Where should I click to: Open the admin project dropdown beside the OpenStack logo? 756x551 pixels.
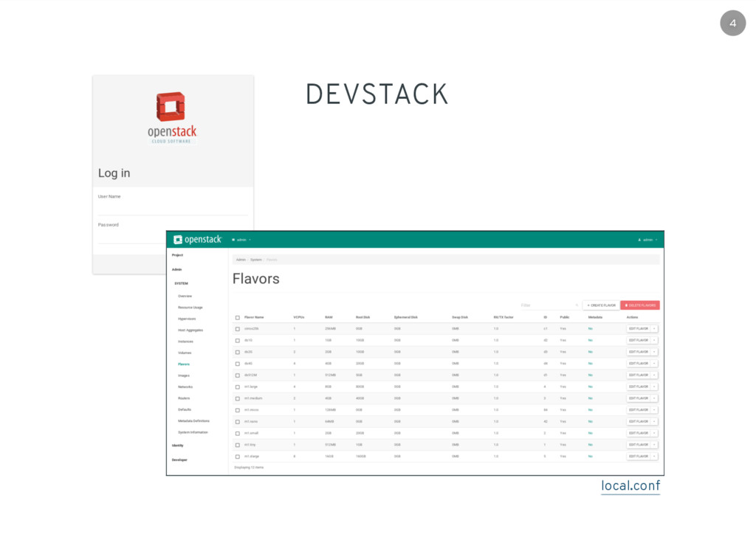pyautogui.click(x=241, y=240)
